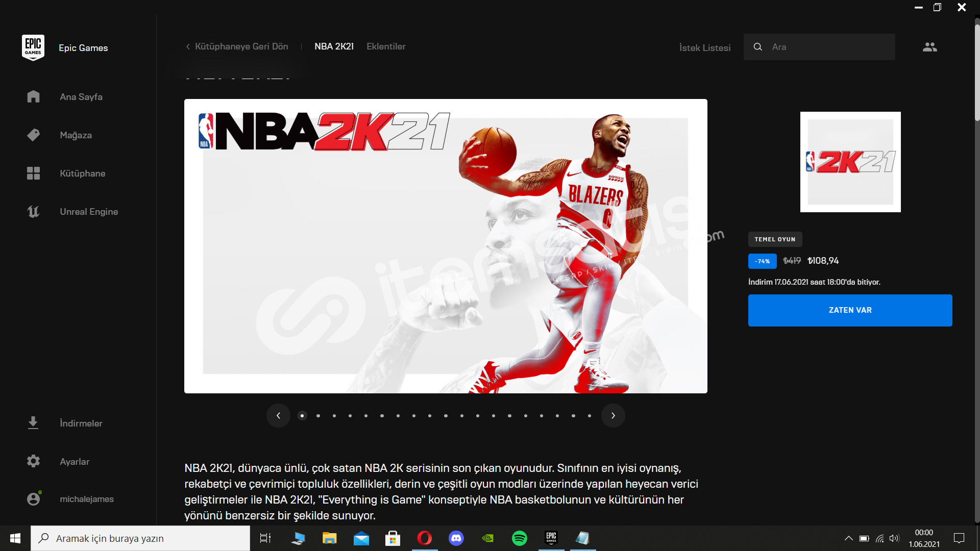Click the TEMEL OYUN badge
This screenshot has width=980, height=551.
pos(775,239)
